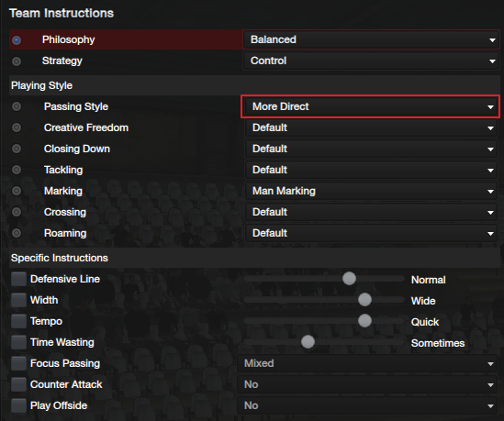Open the Marking dropdown showing Man Marking
Screen dimensions: 504x421
coord(371,191)
